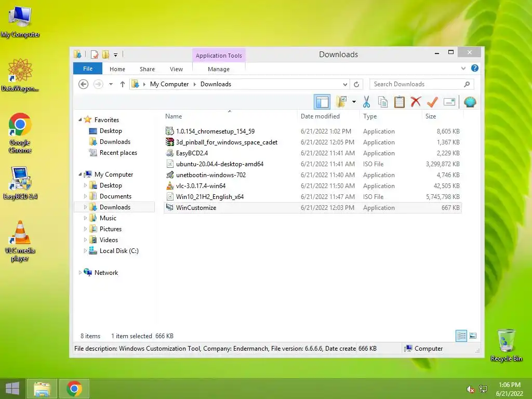Click the Application Tools contextual tab

(x=219, y=55)
